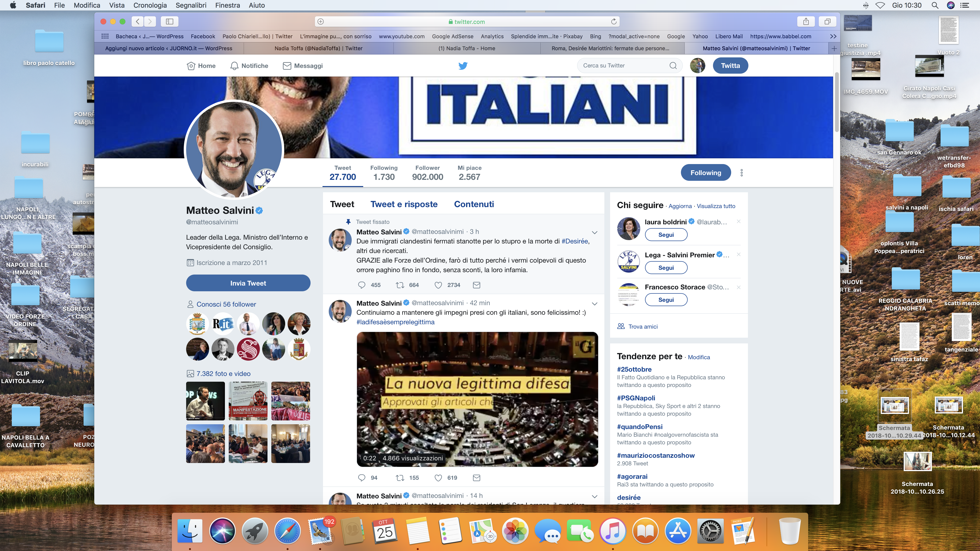This screenshot has width=980, height=551.
Task: Click twitter.com address bar field
Action: [467, 22]
